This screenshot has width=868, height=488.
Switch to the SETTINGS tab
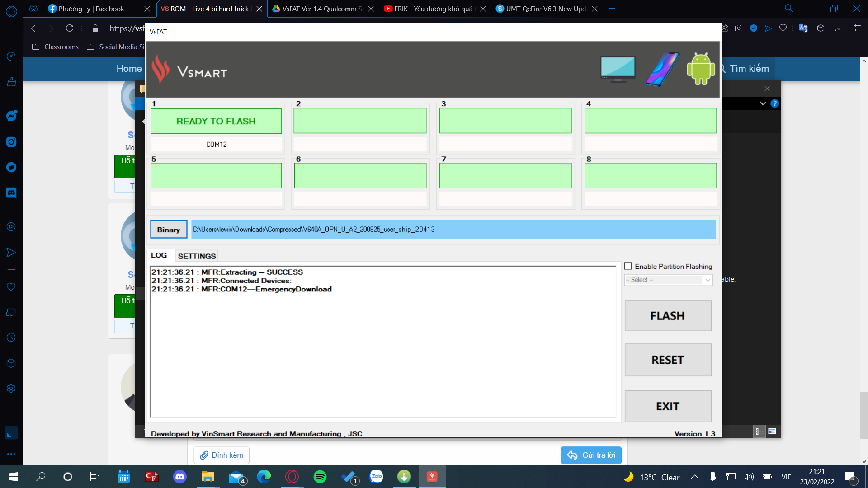197,256
